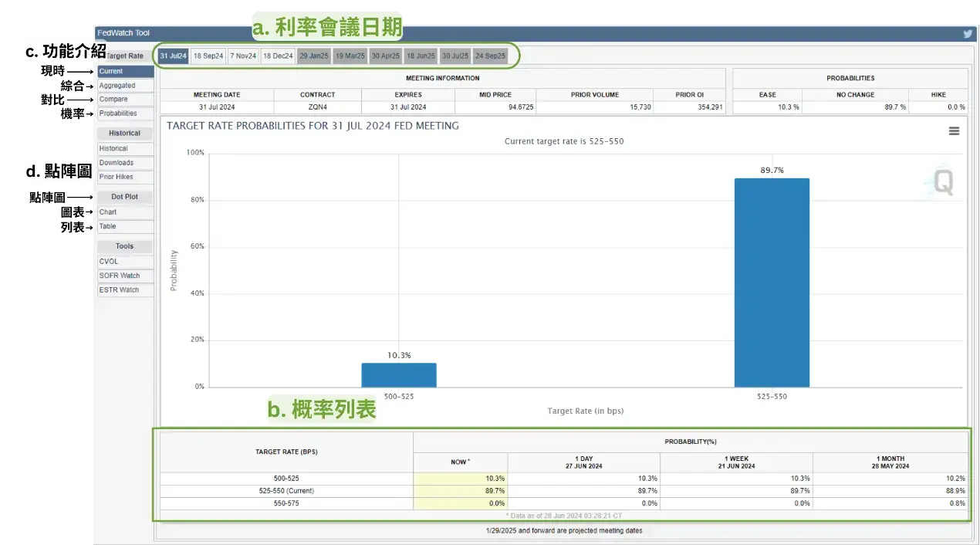Click the Downloads sidebar link
Screen dimensions: 980x545
(117, 162)
